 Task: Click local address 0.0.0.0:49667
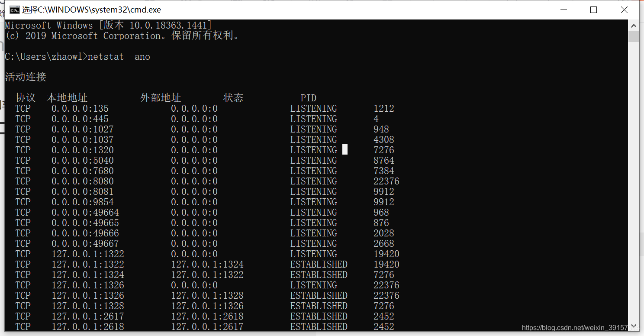coord(85,243)
